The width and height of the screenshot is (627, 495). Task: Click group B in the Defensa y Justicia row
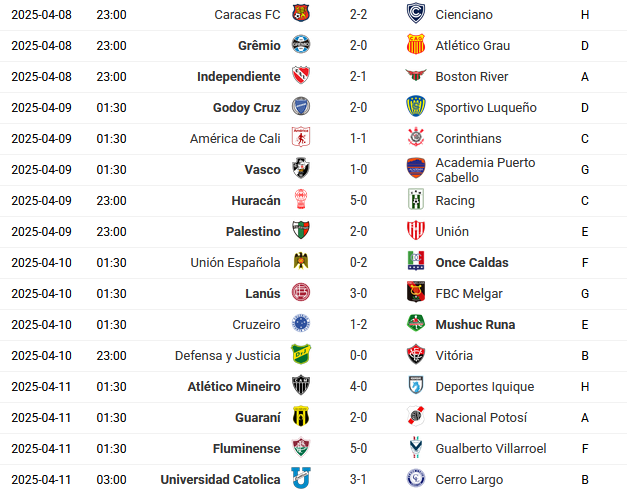(x=585, y=355)
